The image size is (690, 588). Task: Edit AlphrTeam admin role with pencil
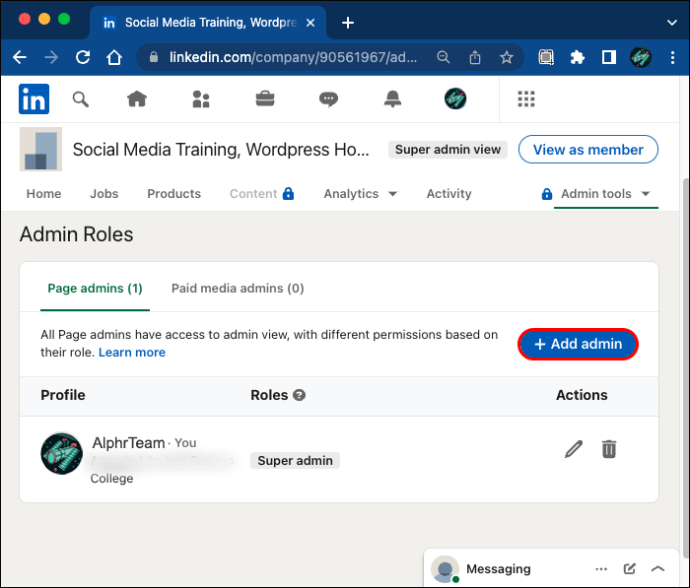point(573,449)
